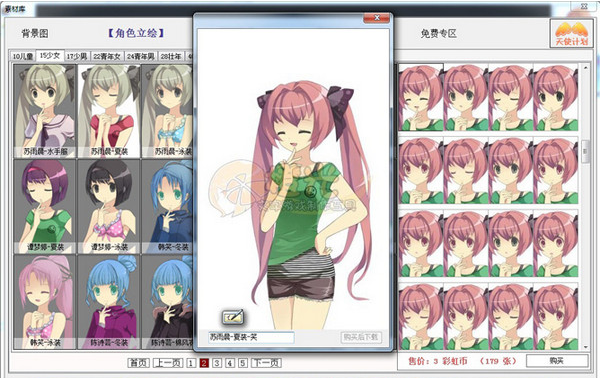Open the 免费专区 section
Screen dimensions: 600x378
tap(439, 34)
